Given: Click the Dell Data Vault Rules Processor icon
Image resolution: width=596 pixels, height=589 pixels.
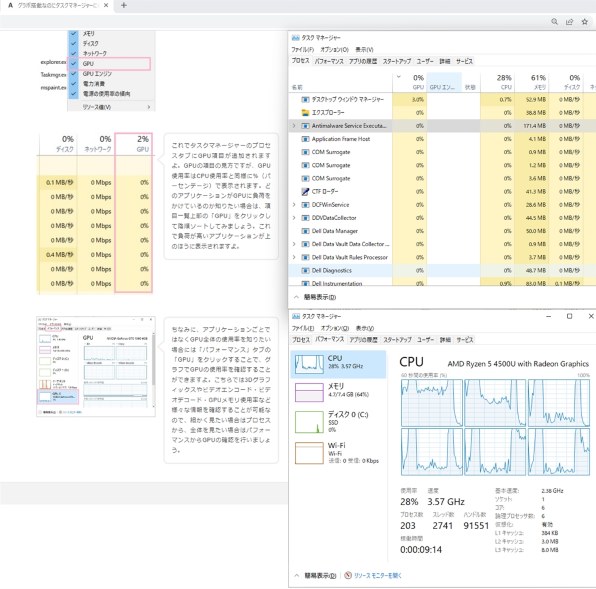Looking at the screenshot, I should click(x=305, y=257).
